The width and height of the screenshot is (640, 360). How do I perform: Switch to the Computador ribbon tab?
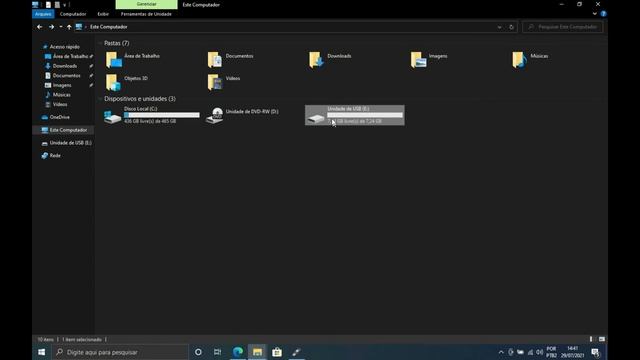click(x=73, y=14)
